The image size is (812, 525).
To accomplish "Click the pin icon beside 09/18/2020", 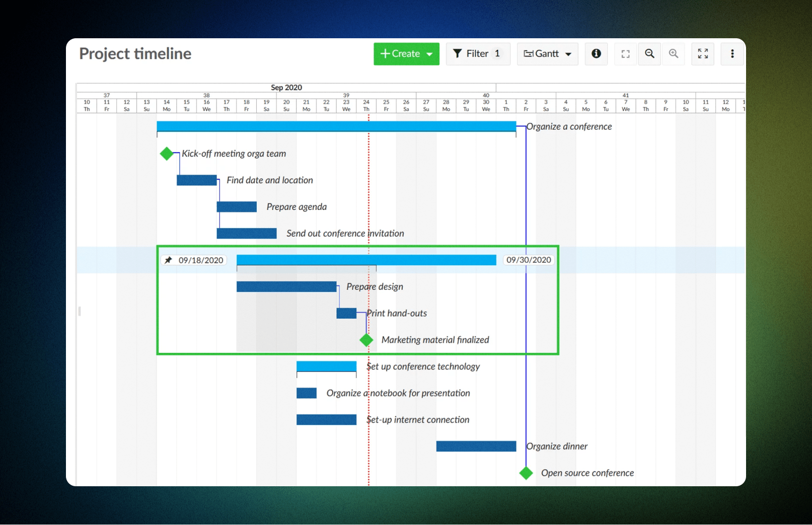I will tap(169, 260).
